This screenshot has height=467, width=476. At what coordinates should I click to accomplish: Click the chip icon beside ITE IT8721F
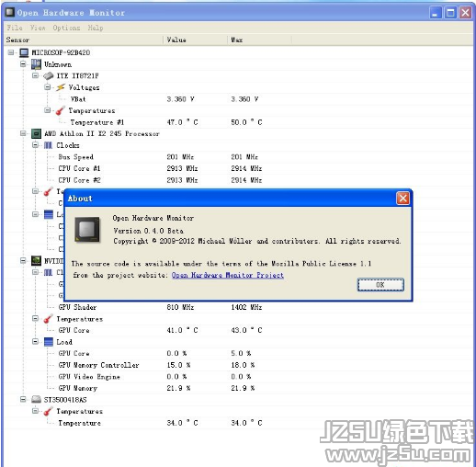(49, 75)
